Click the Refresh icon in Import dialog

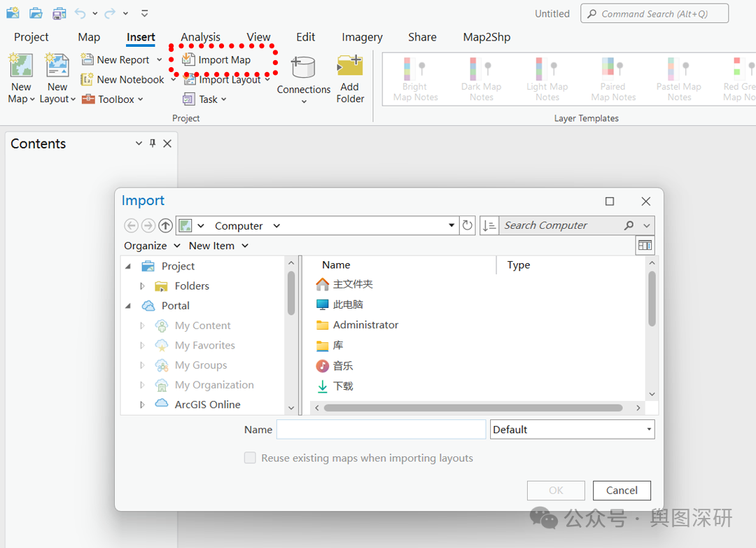point(467,225)
